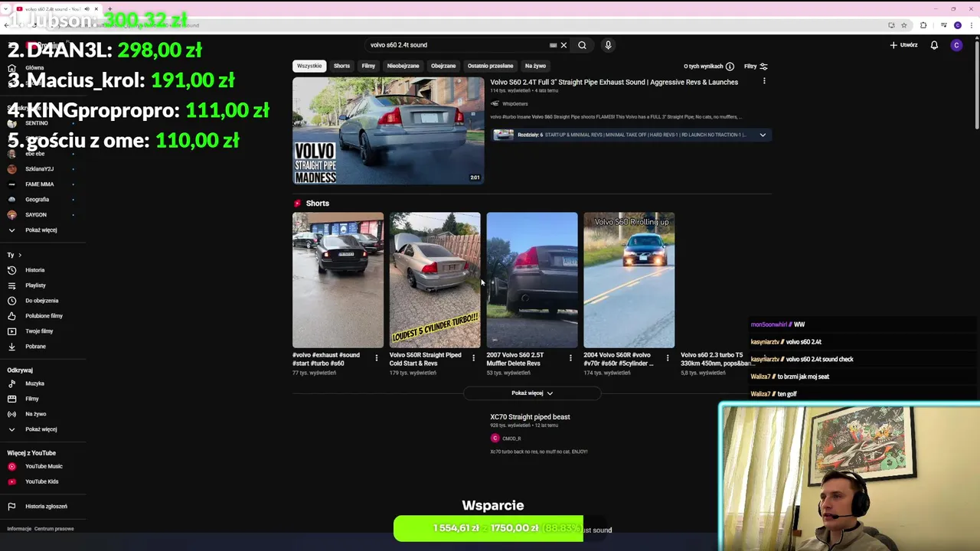
Task: Open the Loudest 5 Cylinder Turbo short thumbnail
Action: pyautogui.click(x=435, y=280)
